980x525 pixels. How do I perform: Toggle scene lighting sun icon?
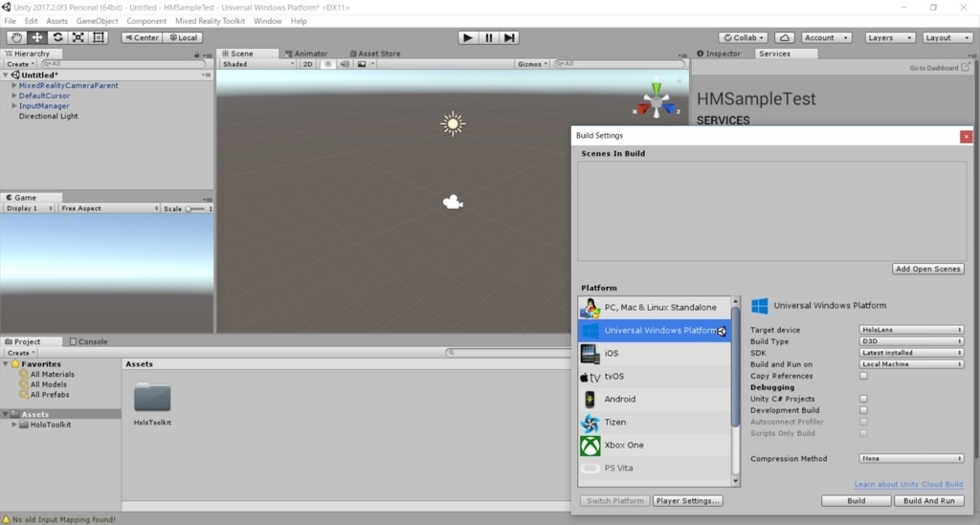point(327,64)
